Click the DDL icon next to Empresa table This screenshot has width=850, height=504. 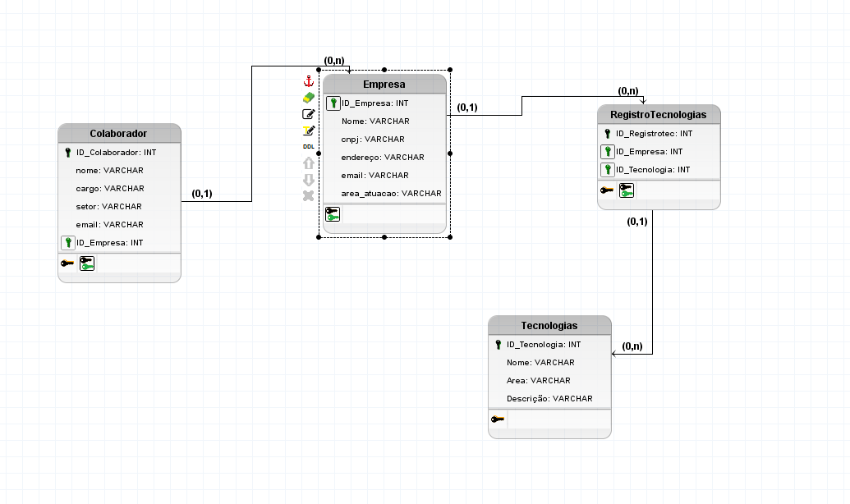(309, 146)
